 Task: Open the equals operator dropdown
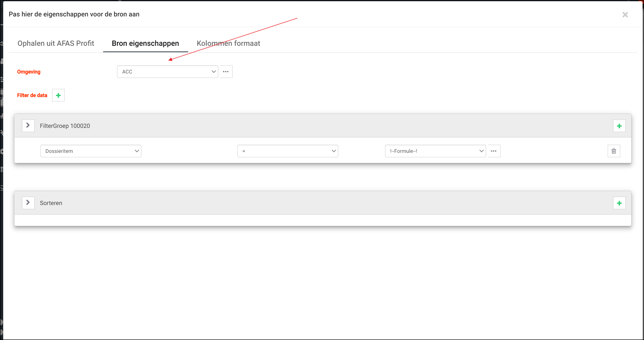(288, 151)
